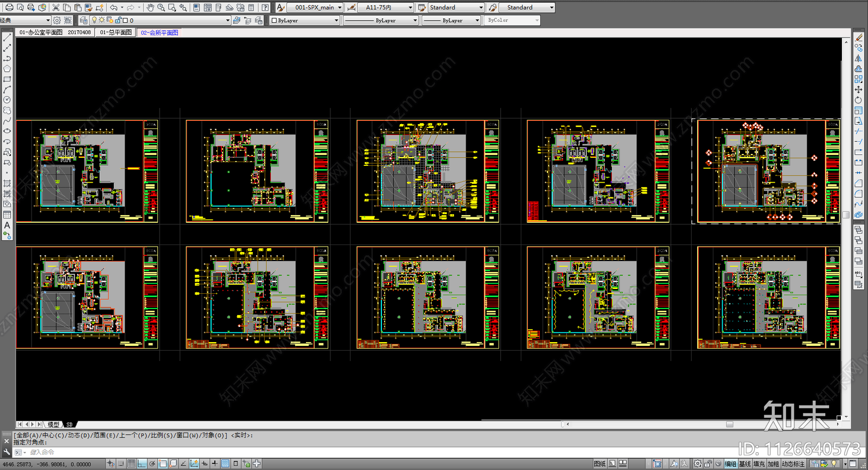Open the A11-75内 dimension style dropdown
Image resolution: width=868 pixels, height=470 pixels.
pos(386,8)
